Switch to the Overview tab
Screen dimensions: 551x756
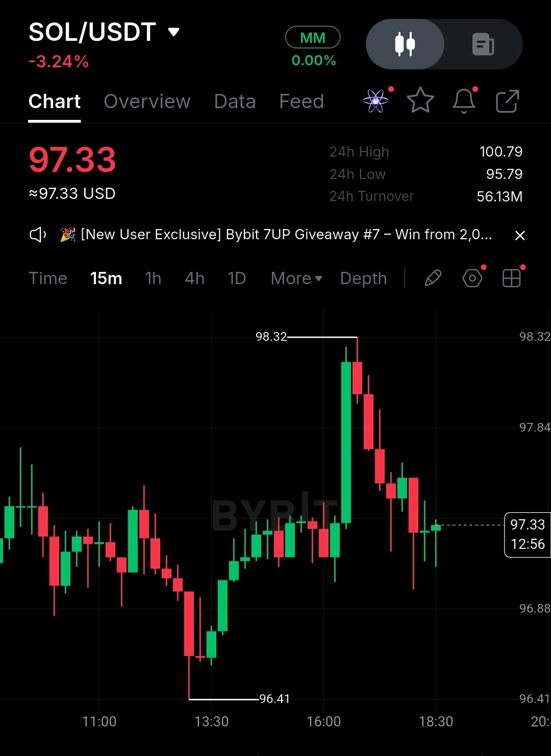147,102
